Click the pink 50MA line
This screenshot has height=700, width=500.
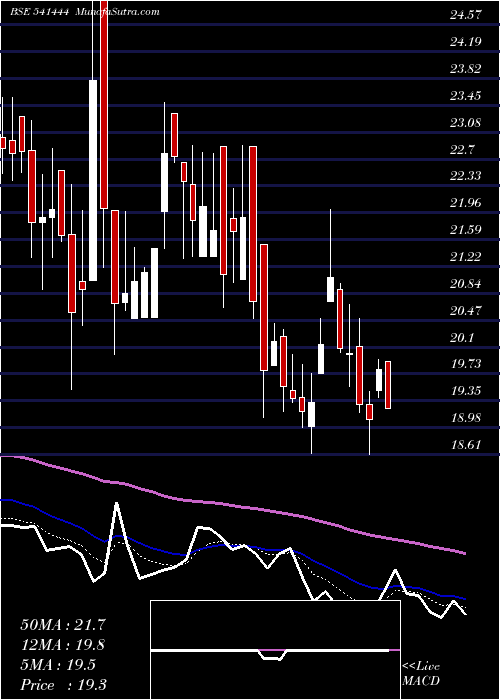click(232, 505)
